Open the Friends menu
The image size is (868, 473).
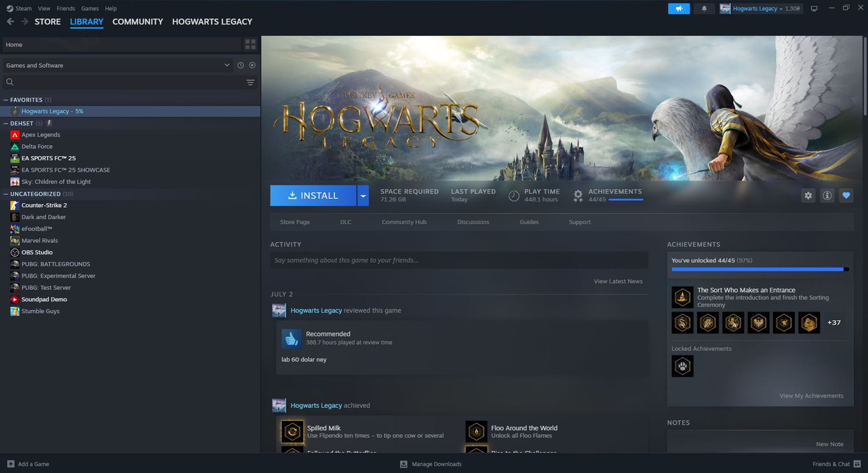(x=66, y=8)
